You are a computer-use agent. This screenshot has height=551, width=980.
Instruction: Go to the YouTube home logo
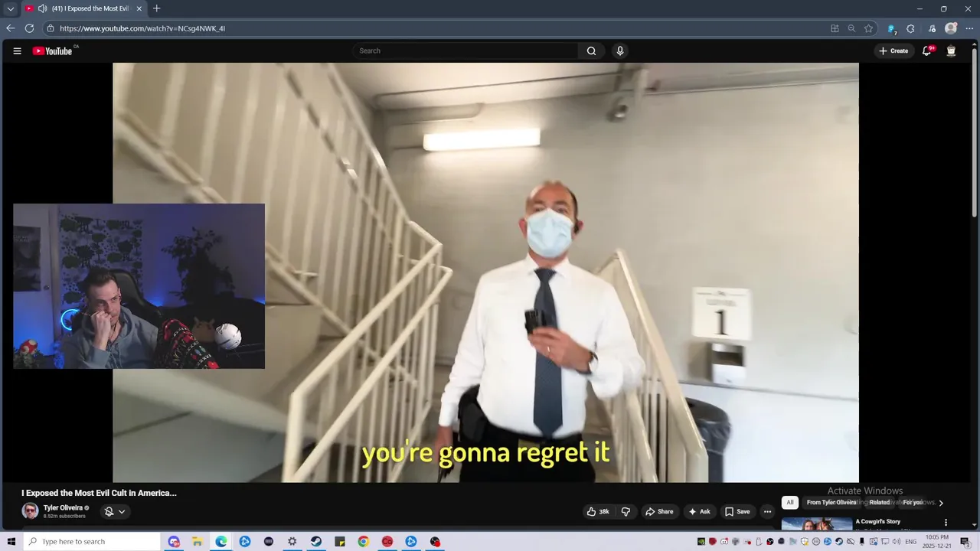[x=52, y=51]
